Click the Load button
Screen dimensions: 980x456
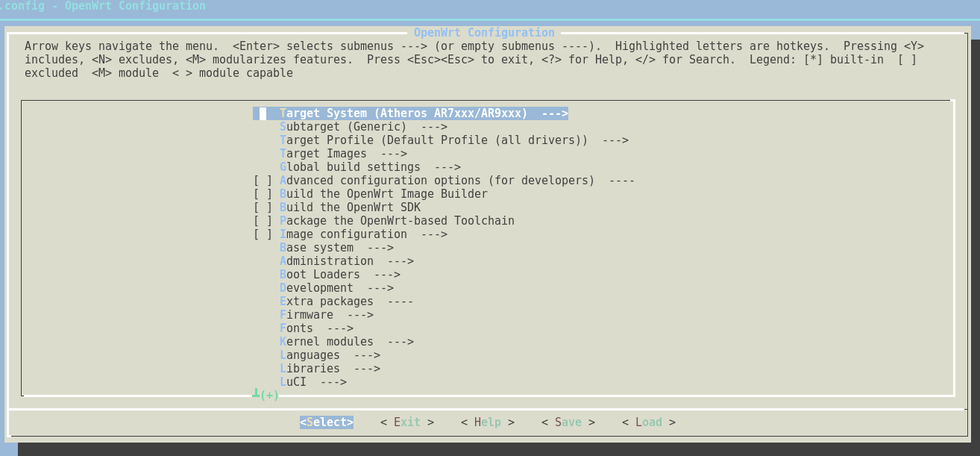tap(649, 422)
